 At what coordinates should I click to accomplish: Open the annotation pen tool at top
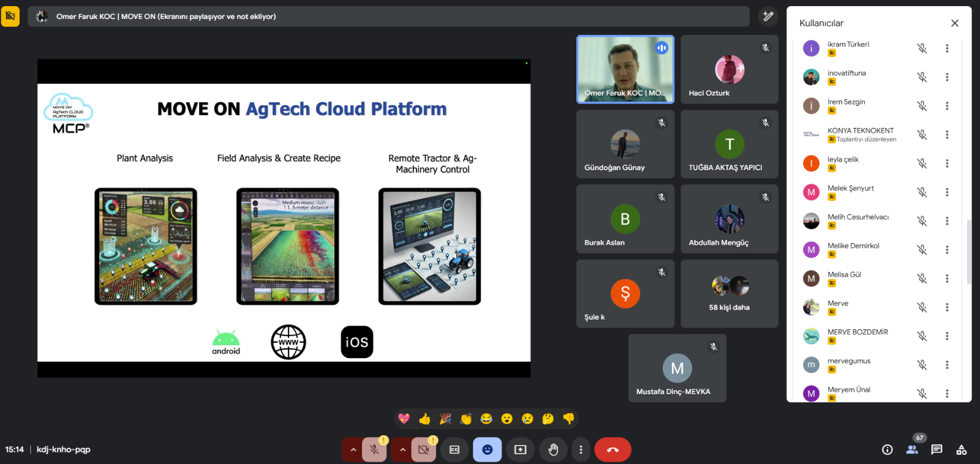pos(768,17)
